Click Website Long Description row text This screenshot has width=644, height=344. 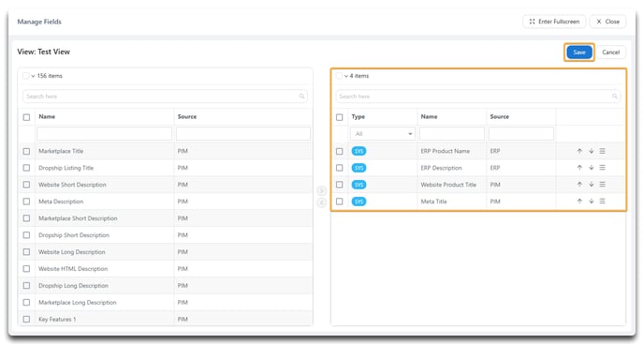coord(72,252)
